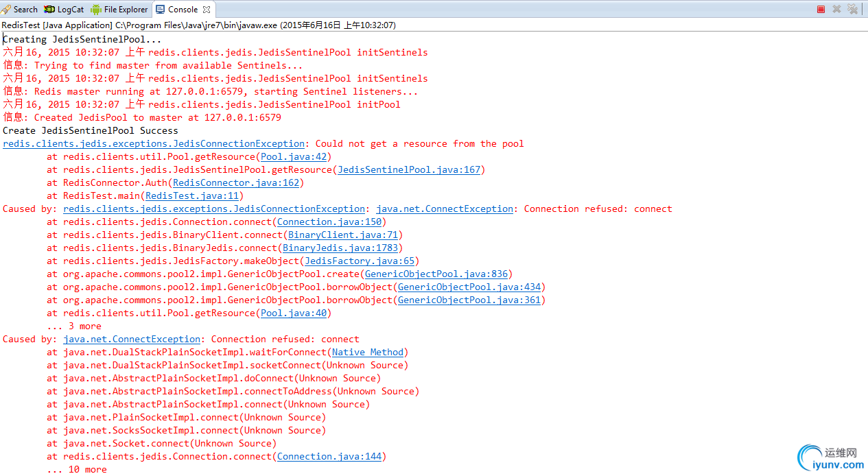This screenshot has height=476, width=868.
Task: Click 'Trying to find master from available Sentinels' line
Action: tap(153, 65)
